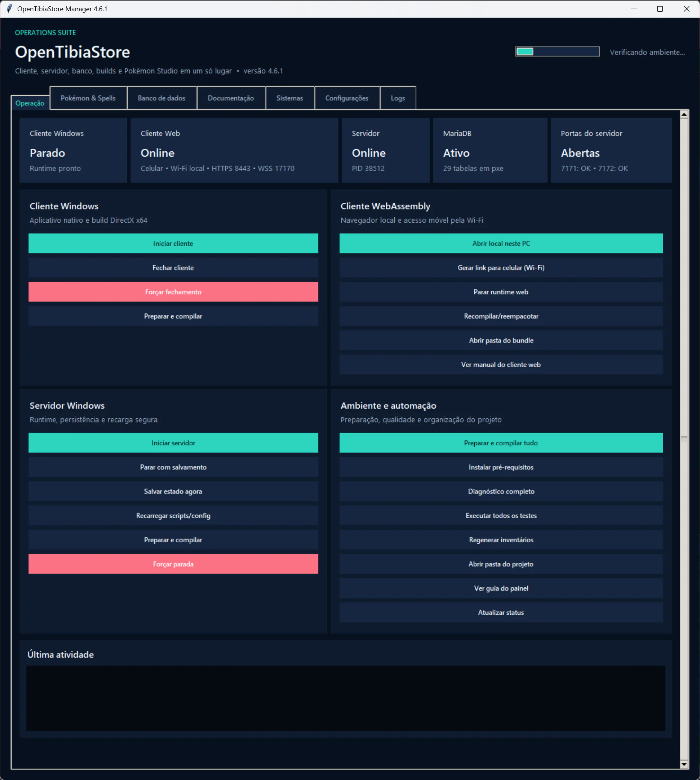Click the 29 tabelas em pxe text

[x=473, y=168]
